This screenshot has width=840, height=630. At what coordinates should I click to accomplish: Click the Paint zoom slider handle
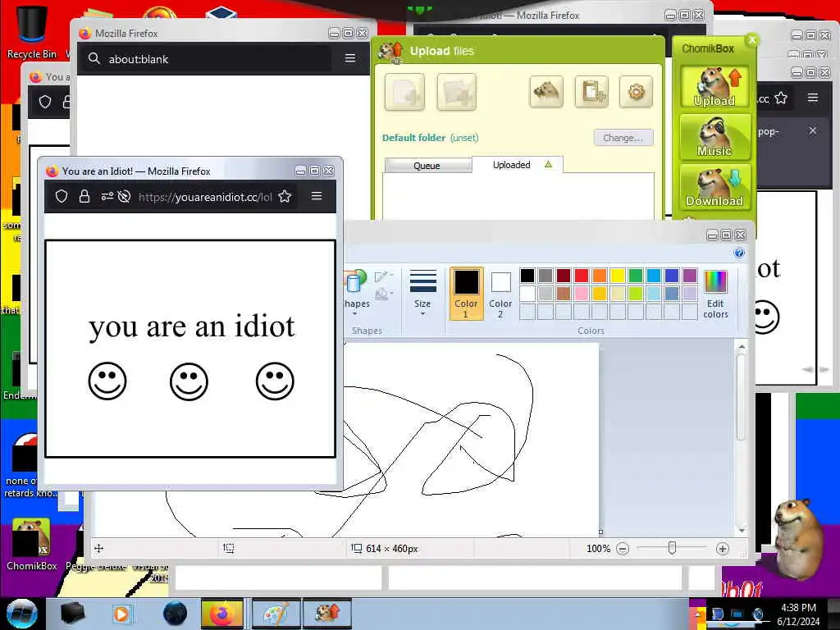(x=672, y=548)
